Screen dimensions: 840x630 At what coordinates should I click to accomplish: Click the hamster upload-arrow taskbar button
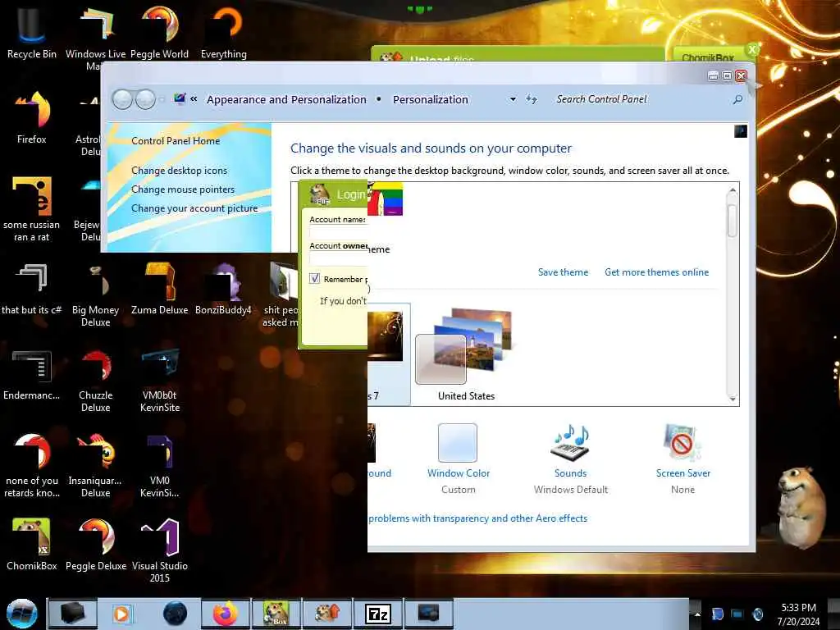(327, 614)
